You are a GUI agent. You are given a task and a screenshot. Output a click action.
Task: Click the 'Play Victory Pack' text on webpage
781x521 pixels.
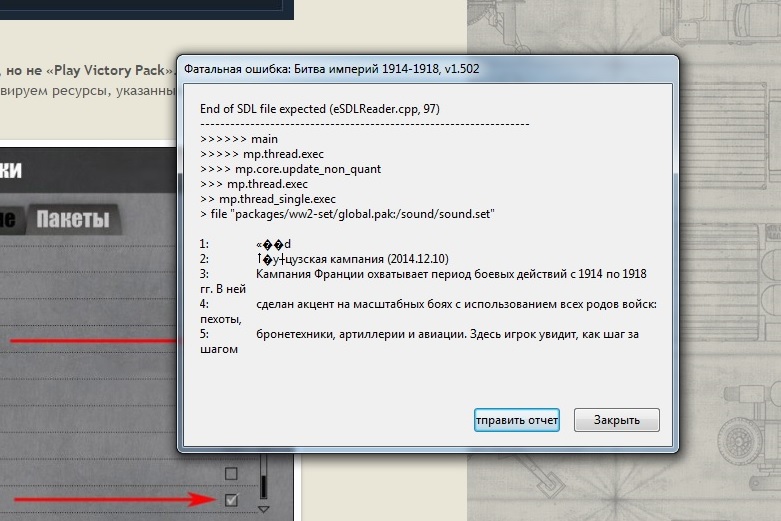109,70
